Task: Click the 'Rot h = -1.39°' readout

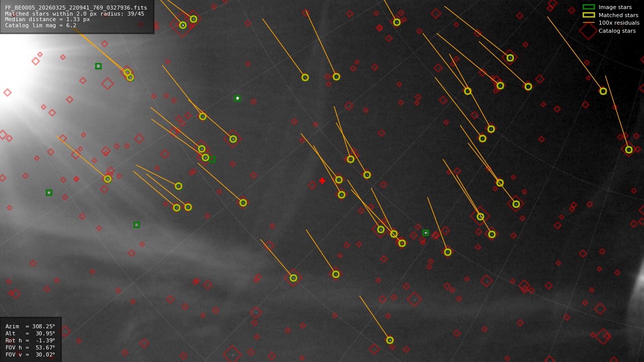Action: 30,340
